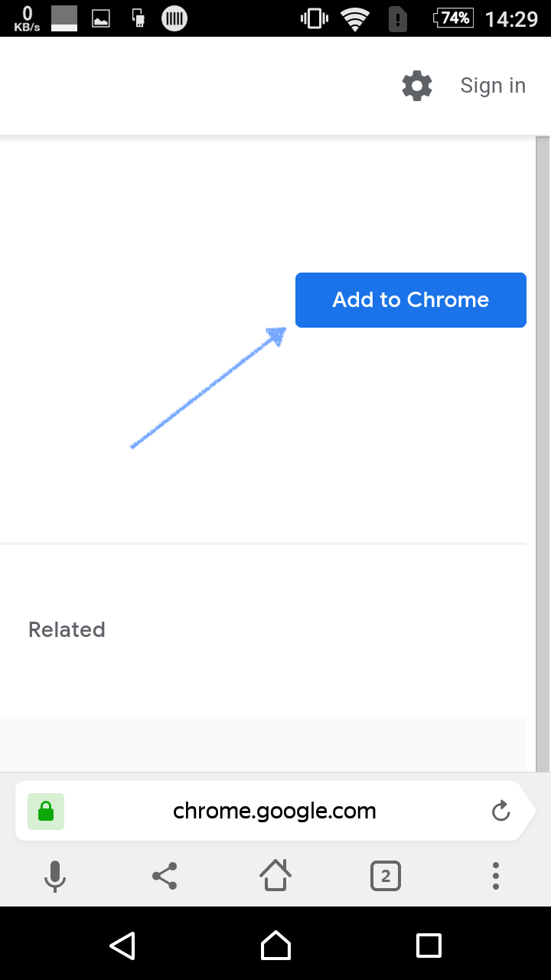Tap the microphone voice search icon

point(54,876)
